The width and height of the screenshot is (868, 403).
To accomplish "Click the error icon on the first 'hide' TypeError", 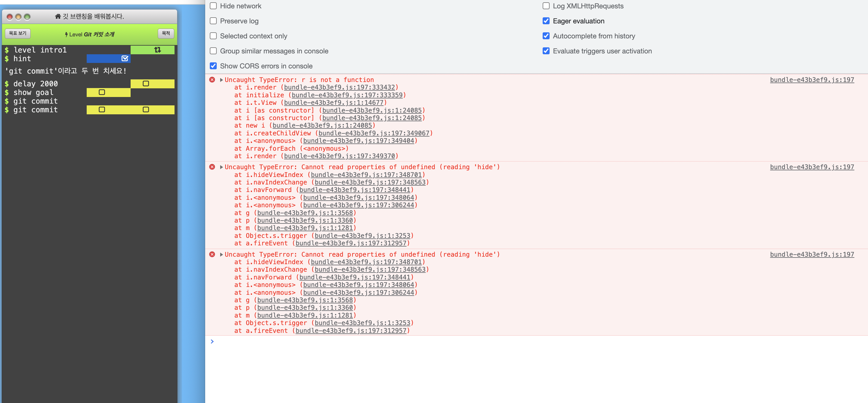I will [x=212, y=167].
